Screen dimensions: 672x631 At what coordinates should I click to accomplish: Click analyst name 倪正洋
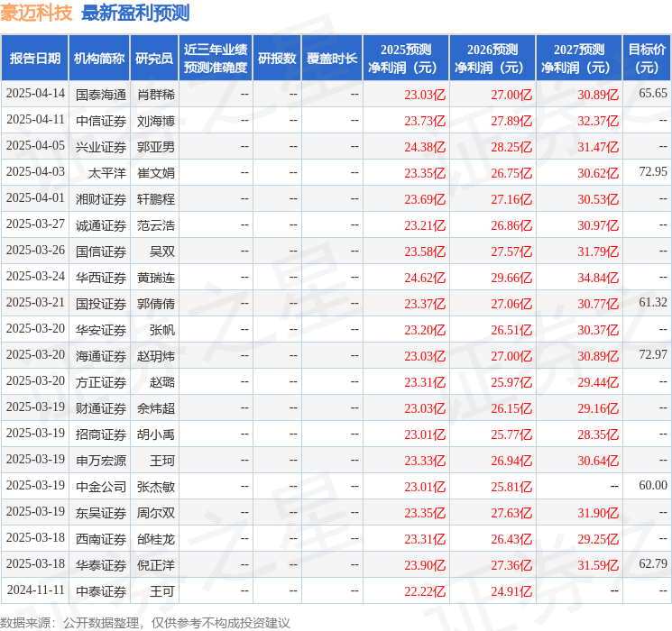click(x=155, y=565)
